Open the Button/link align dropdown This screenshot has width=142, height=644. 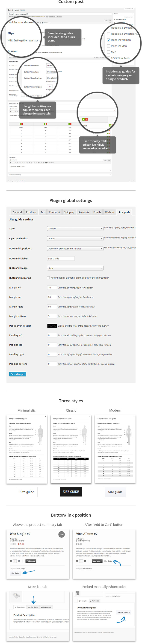point(75,268)
